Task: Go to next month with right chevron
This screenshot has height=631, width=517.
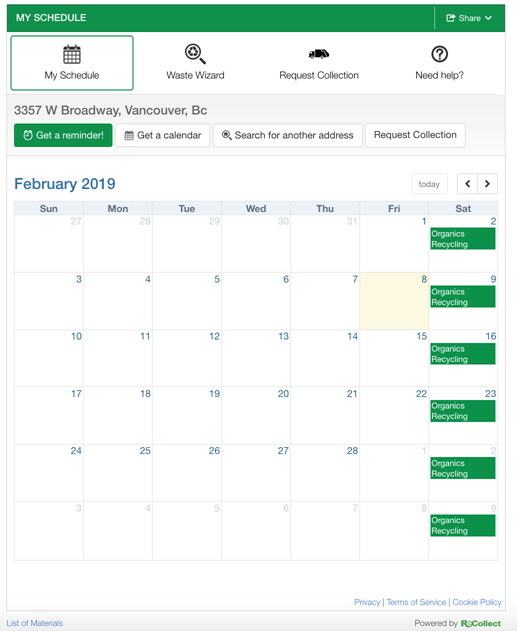Action: tap(487, 184)
